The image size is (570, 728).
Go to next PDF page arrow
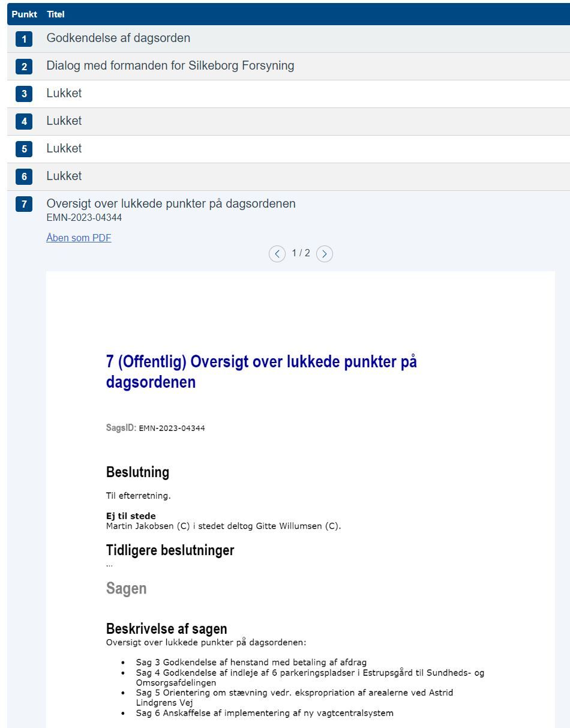325,254
